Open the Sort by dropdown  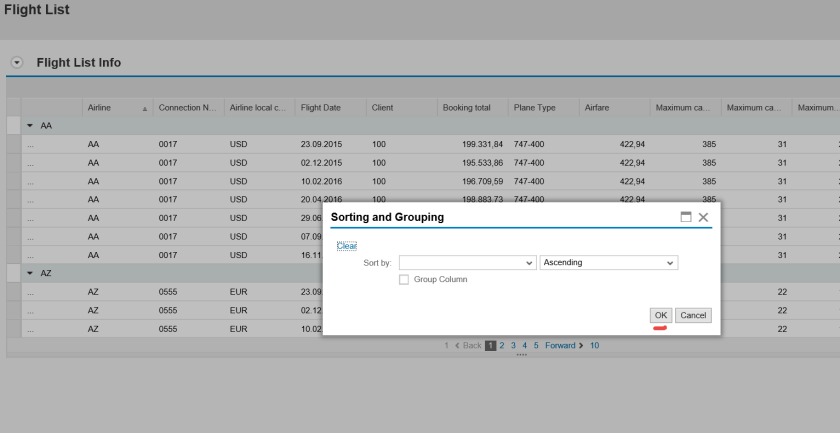529,263
